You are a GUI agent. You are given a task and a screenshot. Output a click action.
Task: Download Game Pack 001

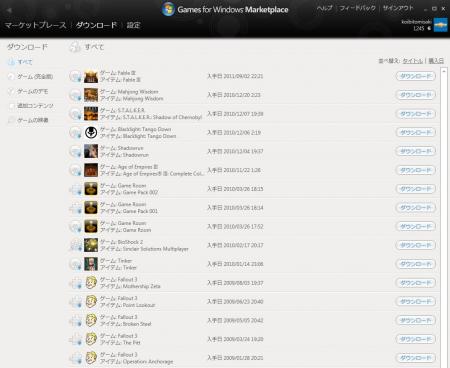click(416, 208)
